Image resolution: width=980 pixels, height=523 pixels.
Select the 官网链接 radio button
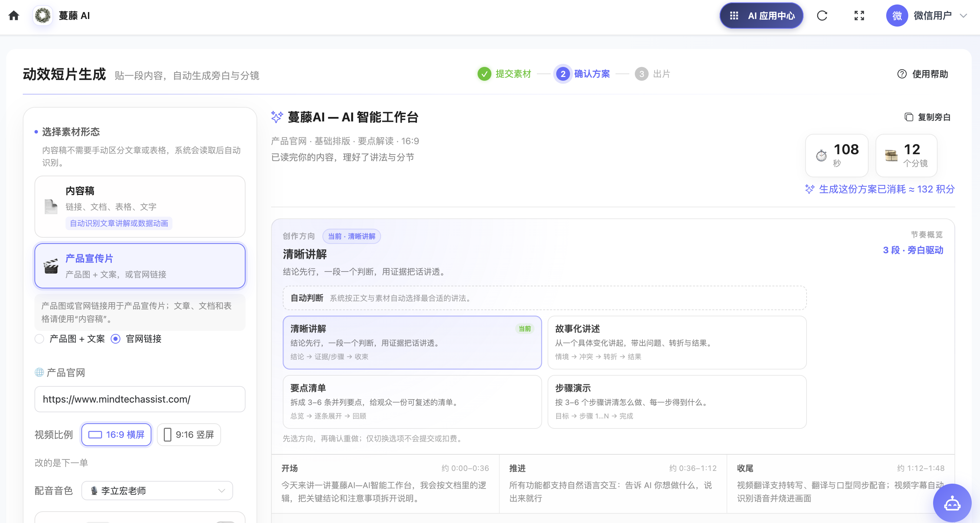[116, 339]
